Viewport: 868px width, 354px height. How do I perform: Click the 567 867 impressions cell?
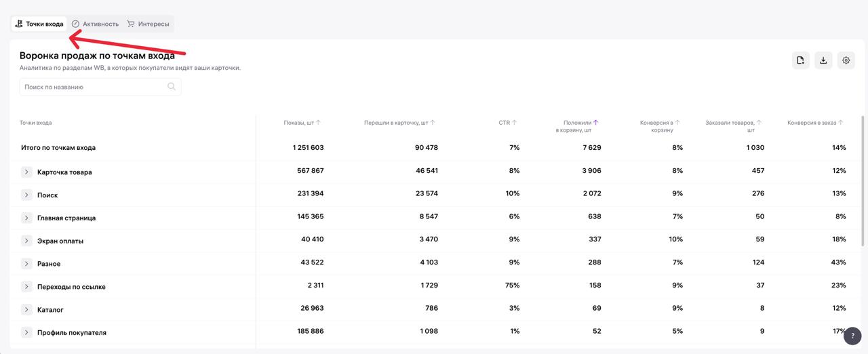point(311,171)
